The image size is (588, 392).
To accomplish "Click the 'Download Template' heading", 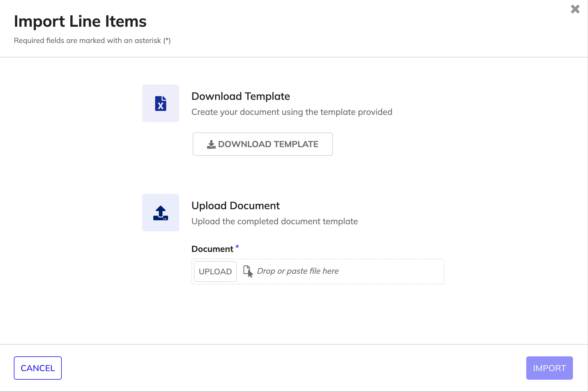I will pos(241,96).
